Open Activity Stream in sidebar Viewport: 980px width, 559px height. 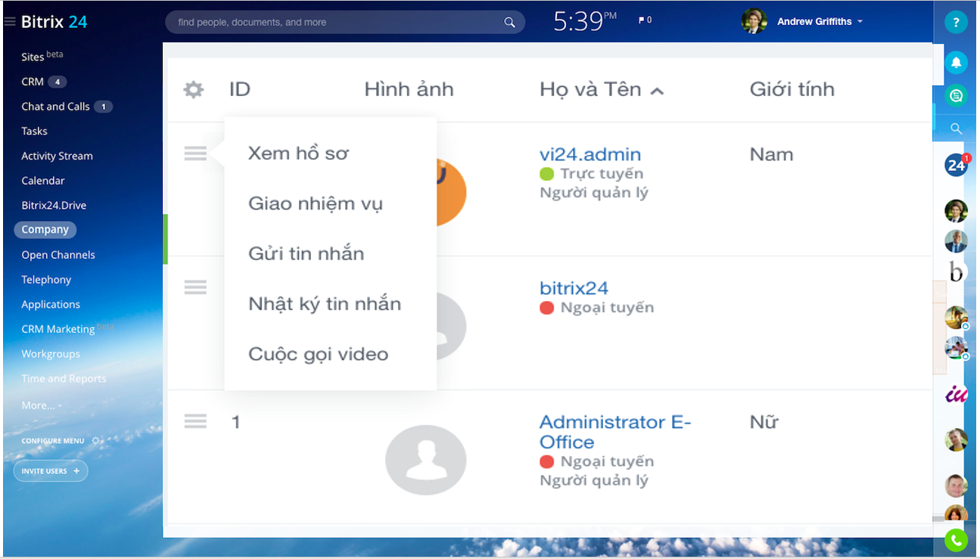[57, 156]
